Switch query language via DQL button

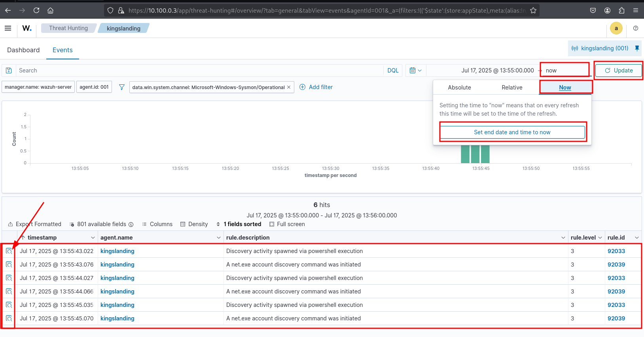tap(393, 70)
